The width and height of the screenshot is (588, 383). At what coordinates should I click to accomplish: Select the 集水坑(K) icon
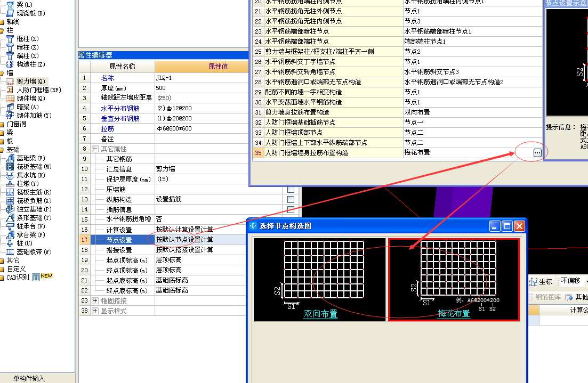coord(10,175)
